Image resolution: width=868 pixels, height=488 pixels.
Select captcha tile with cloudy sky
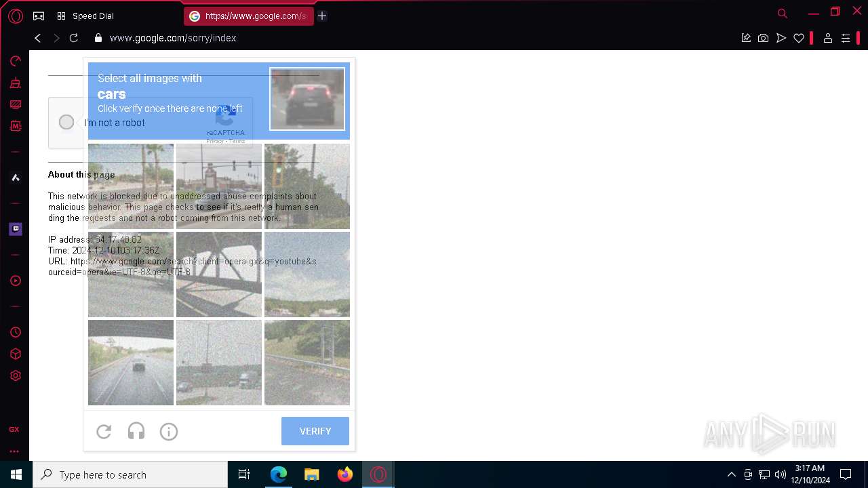click(307, 274)
